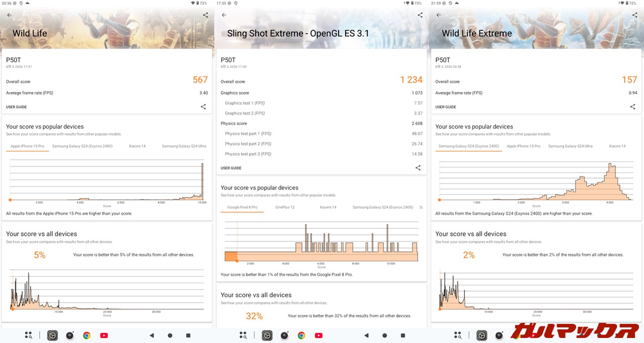The height and width of the screenshot is (343, 644).
Task: Launch YouTube from Sling Shot panel taskbar
Action: tap(318, 335)
